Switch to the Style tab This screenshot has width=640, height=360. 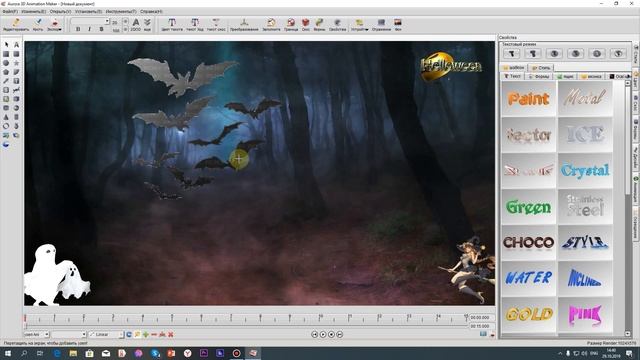click(541, 68)
